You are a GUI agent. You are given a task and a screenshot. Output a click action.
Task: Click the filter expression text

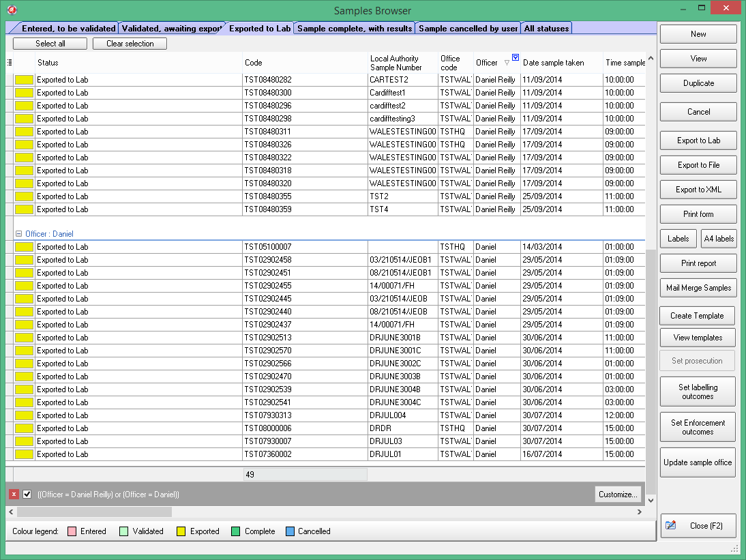tap(108, 495)
